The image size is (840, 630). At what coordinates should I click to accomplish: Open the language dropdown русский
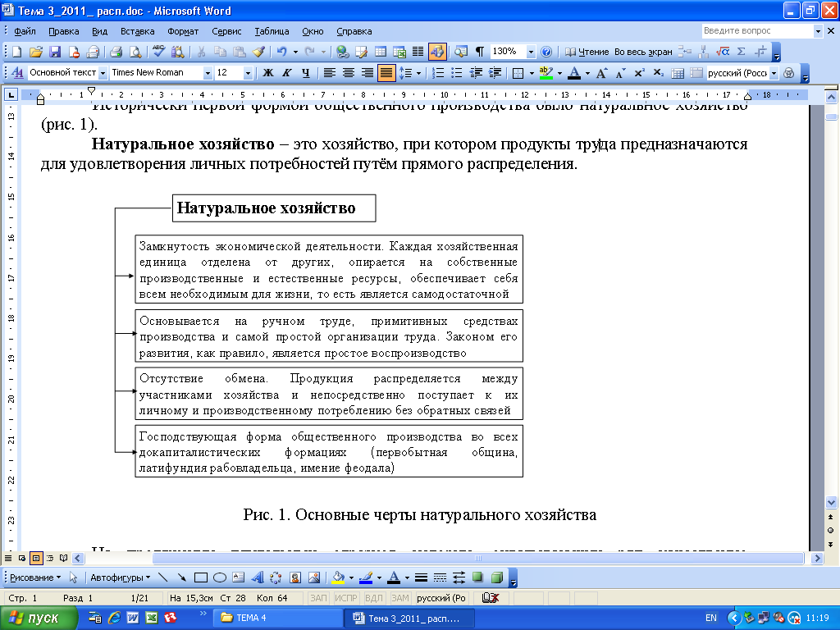(774, 73)
